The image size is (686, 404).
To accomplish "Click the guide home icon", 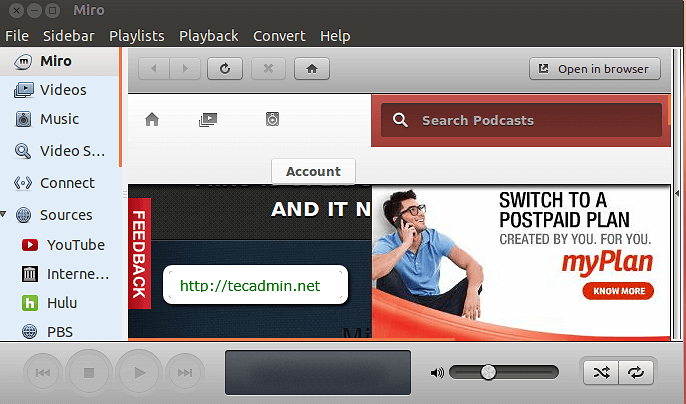I will pyautogui.click(x=152, y=119).
